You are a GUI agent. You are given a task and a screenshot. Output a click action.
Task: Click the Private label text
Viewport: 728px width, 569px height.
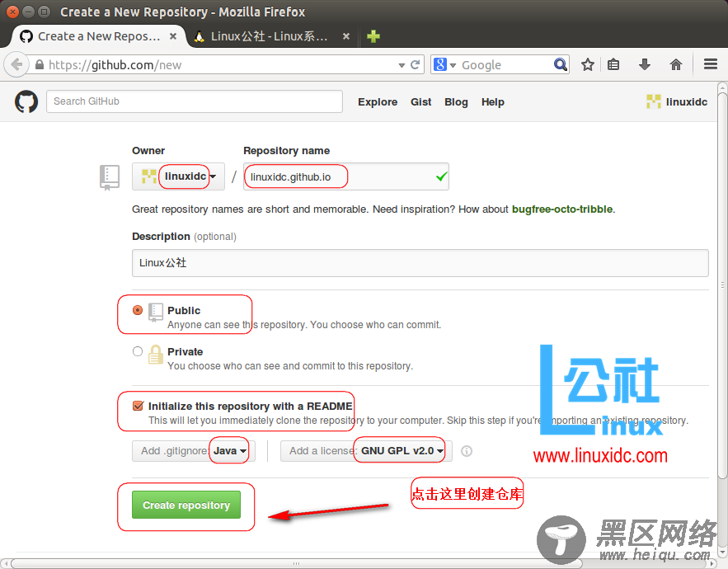(185, 351)
